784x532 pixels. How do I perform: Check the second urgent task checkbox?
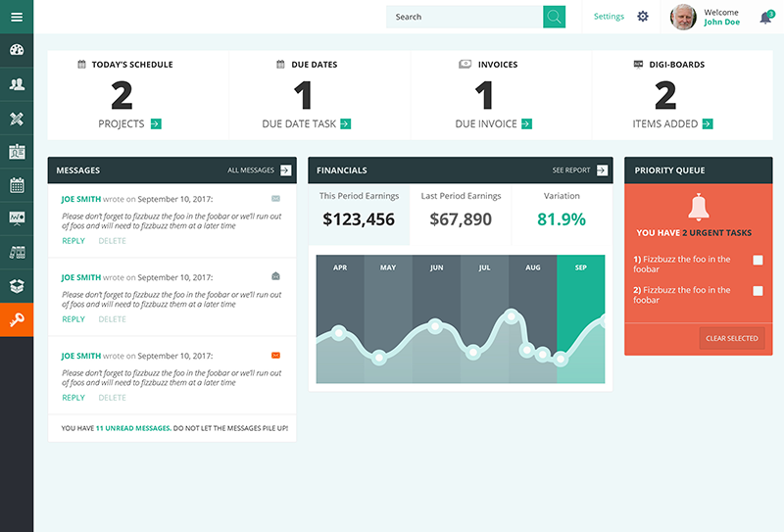pyautogui.click(x=758, y=291)
